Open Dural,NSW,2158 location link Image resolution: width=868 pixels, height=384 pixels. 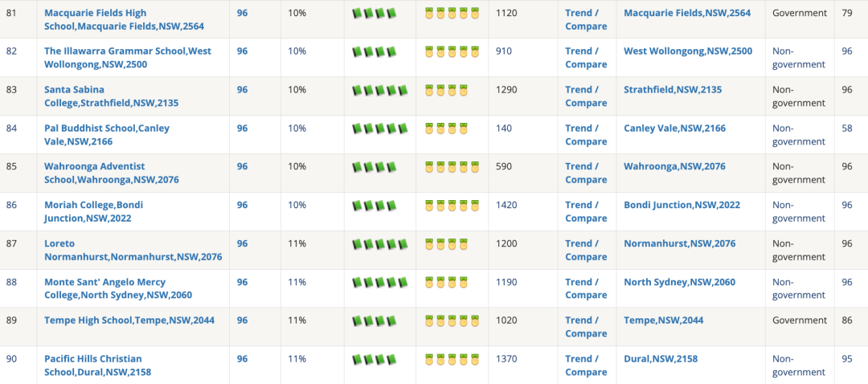(661, 359)
